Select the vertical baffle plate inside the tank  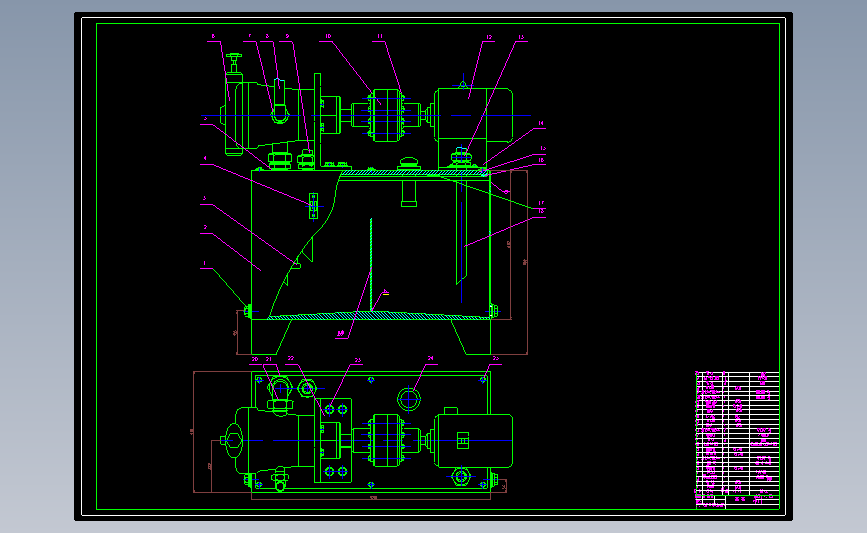point(371,265)
